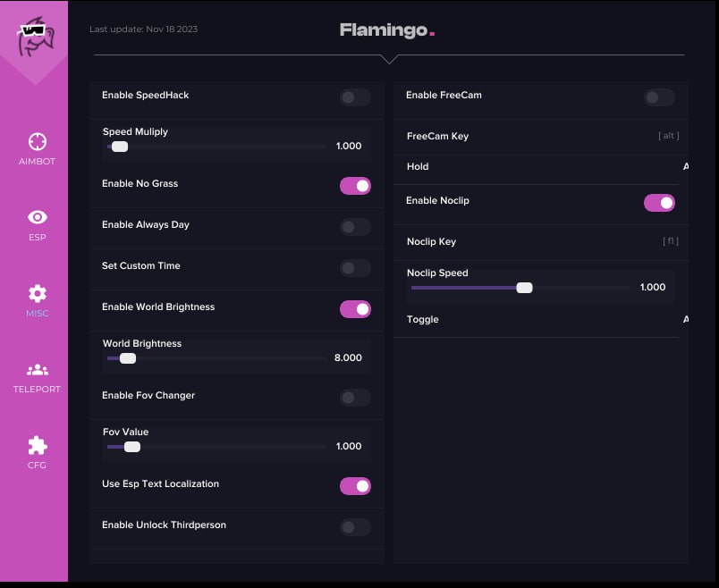Click the Enable Noclip label

point(437,201)
